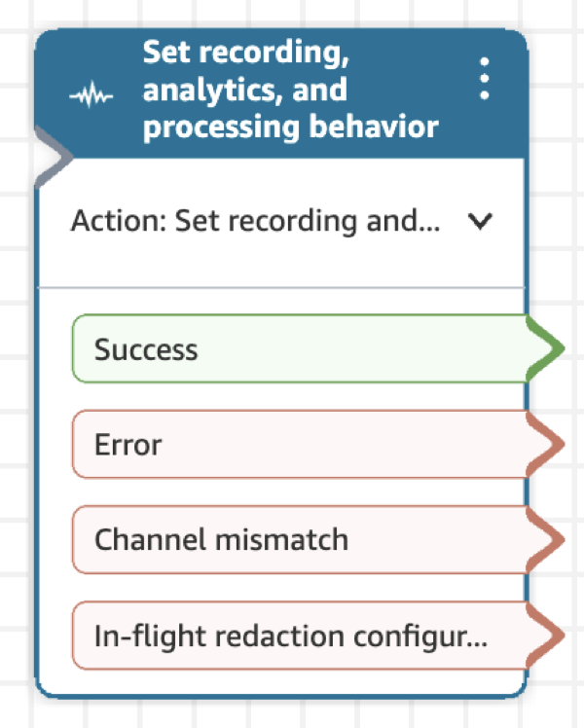This screenshot has width=584, height=728.
Task: Click the In-flight redaction output arrow
Action: pyautogui.click(x=547, y=636)
